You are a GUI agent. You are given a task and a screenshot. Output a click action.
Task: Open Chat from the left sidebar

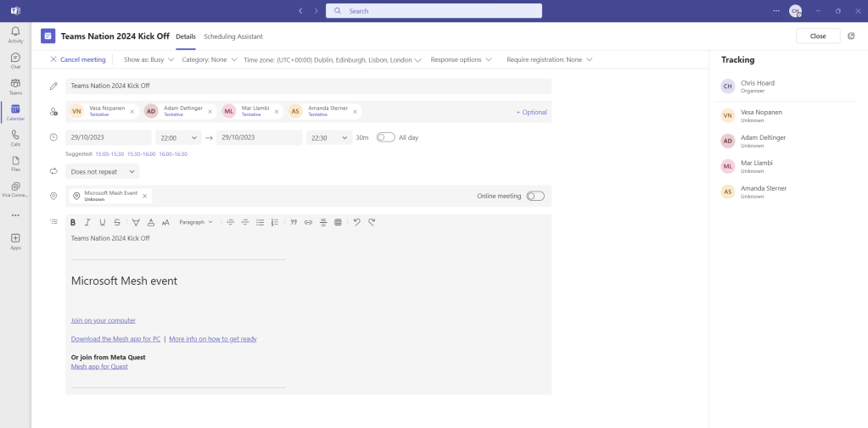[15, 60]
